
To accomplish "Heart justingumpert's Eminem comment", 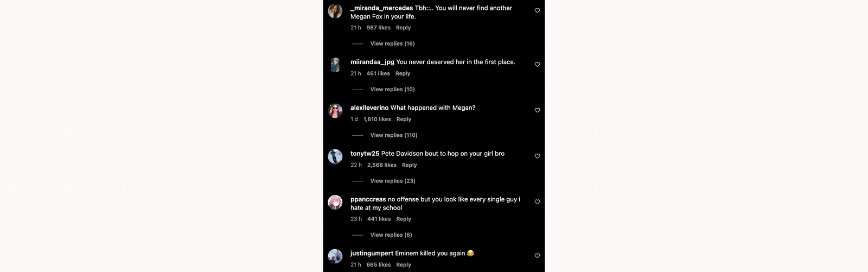I will (x=537, y=256).
